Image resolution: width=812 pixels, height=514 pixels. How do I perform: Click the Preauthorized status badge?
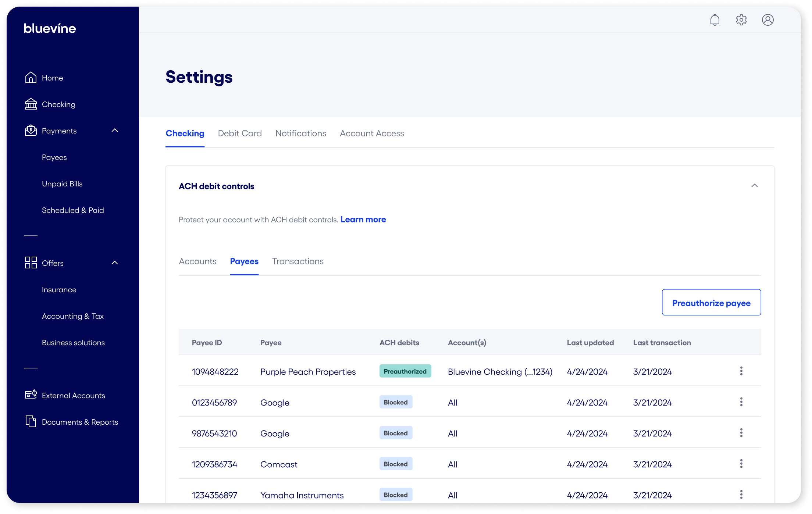pos(405,371)
